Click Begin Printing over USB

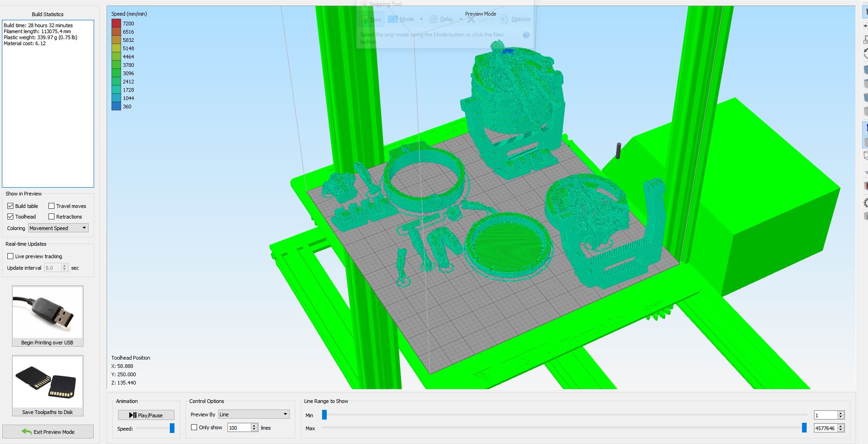pos(48,316)
